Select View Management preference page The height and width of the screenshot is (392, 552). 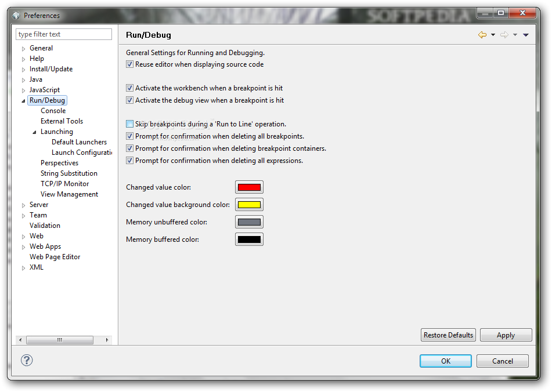(69, 194)
